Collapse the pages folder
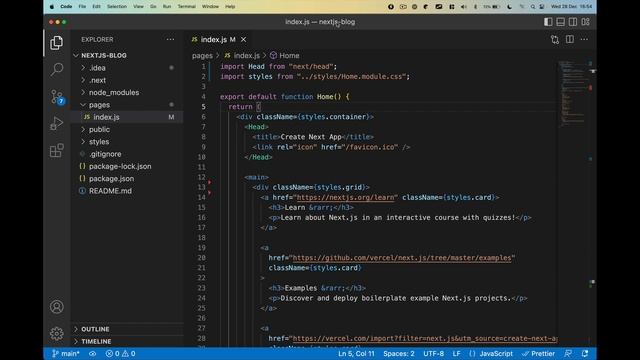Screen dimensions: 640x360 point(127,105)
